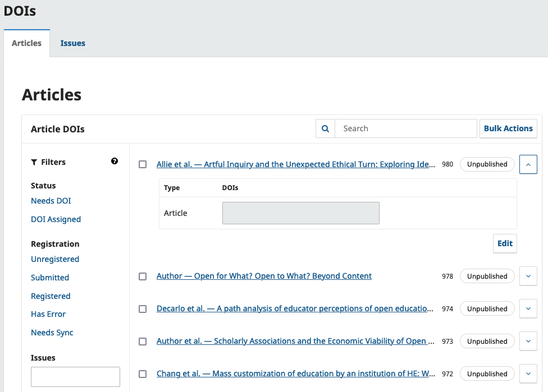Viewport: 548px width, 392px height.
Task: Expand article 978 DOI details
Action: pyautogui.click(x=528, y=276)
